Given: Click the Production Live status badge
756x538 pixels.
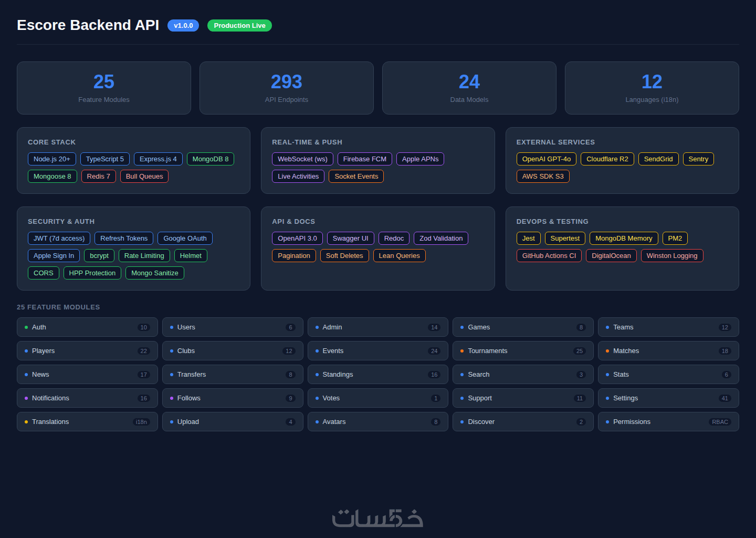Looking at the screenshot, I should (239, 25).
